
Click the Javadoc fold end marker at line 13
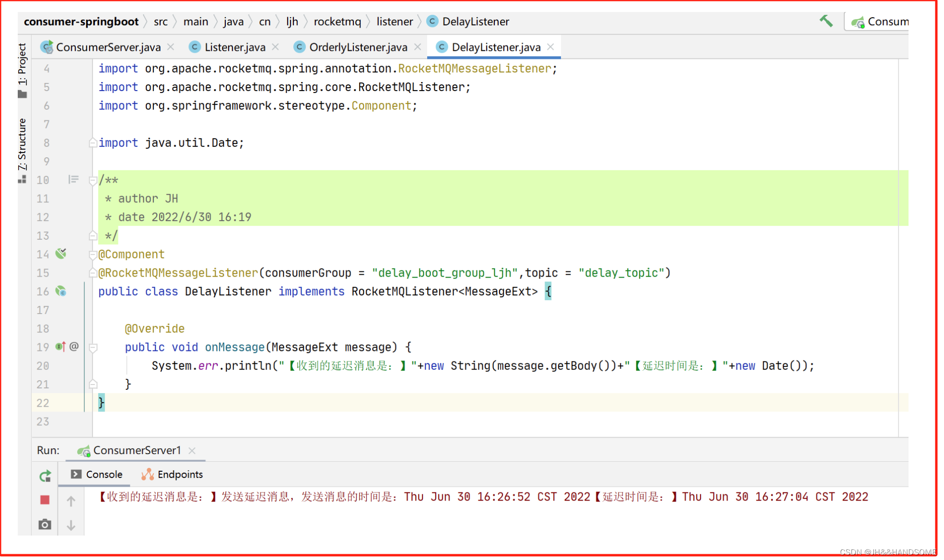[93, 235]
